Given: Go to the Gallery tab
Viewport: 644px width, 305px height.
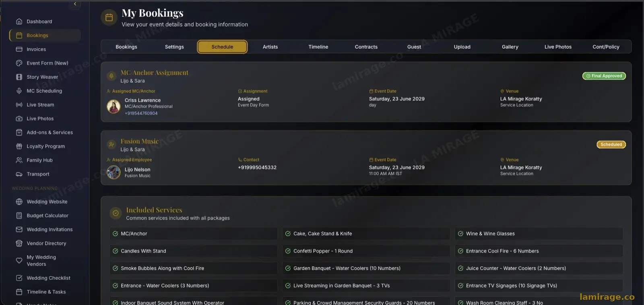Looking at the screenshot, I should (x=510, y=47).
